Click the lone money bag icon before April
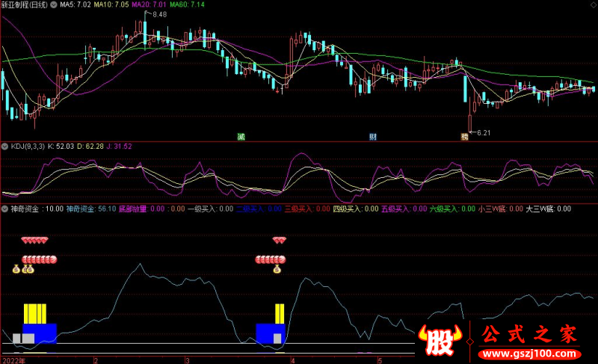The width and height of the screenshot is (598, 364). tap(277, 270)
